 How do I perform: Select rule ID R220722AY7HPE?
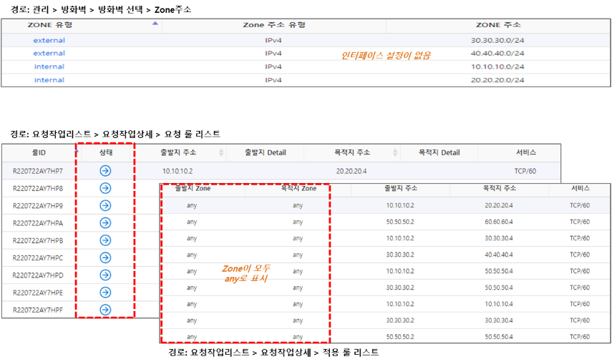[38, 292]
